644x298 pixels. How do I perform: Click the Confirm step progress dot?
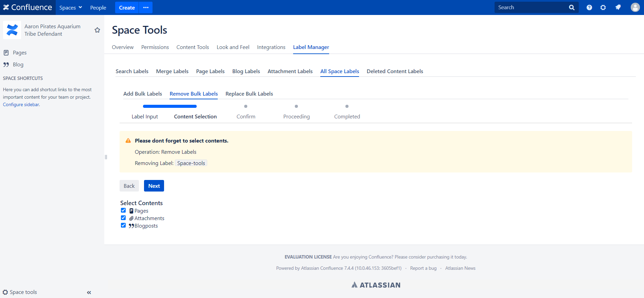point(246,106)
